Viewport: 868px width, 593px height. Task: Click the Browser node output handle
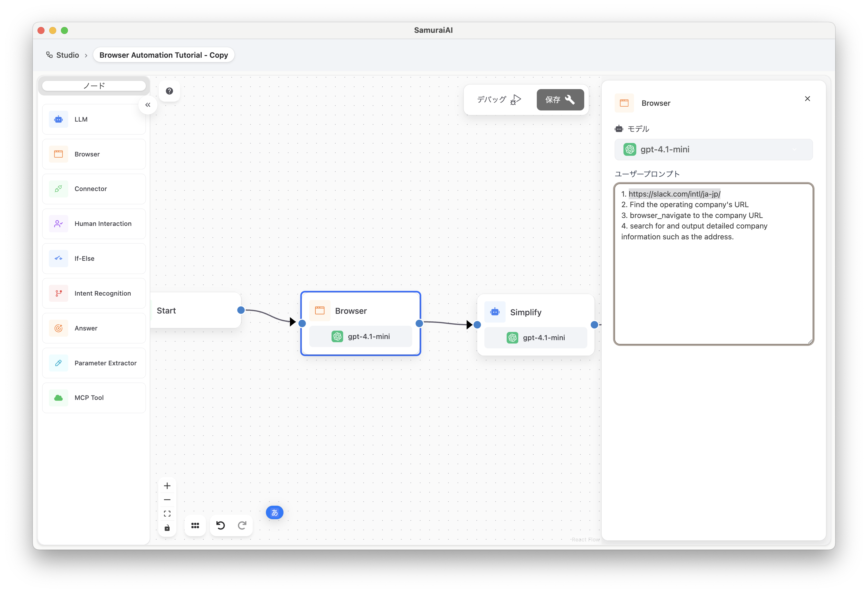(419, 323)
